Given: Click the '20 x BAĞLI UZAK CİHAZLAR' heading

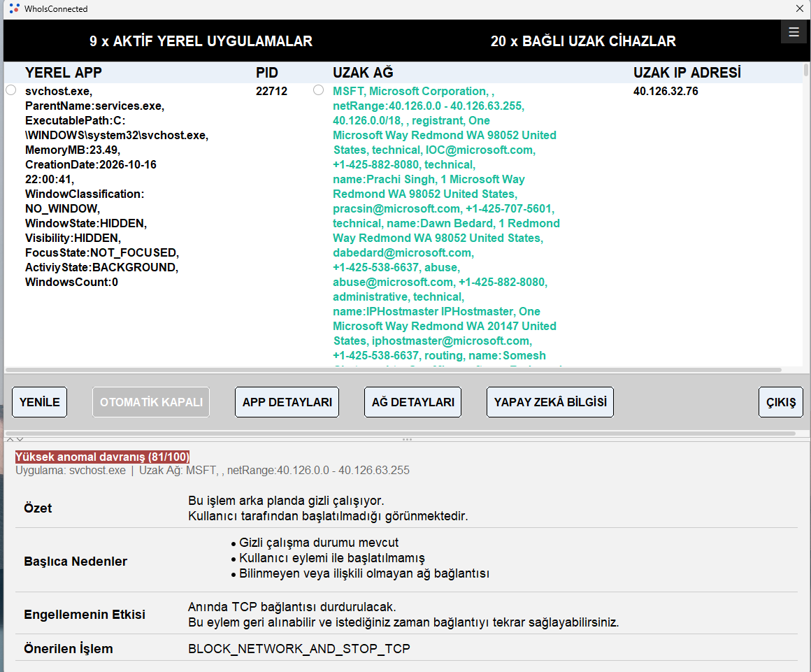Looking at the screenshot, I should [x=583, y=41].
